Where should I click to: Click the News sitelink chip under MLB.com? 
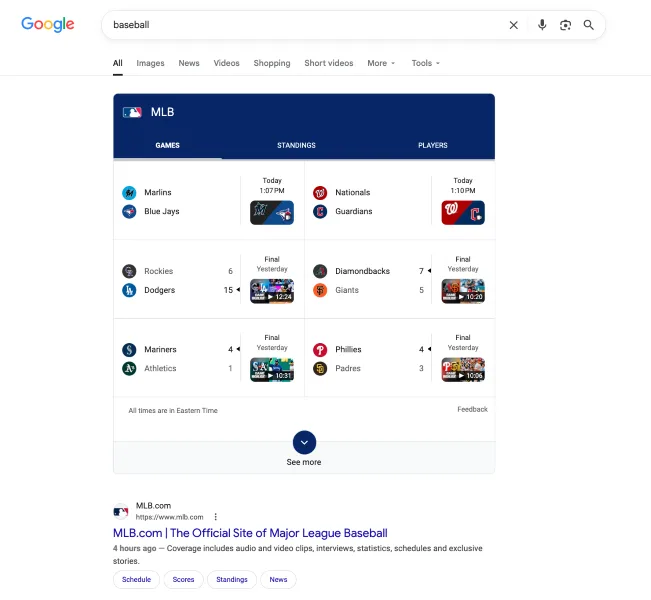click(x=278, y=580)
